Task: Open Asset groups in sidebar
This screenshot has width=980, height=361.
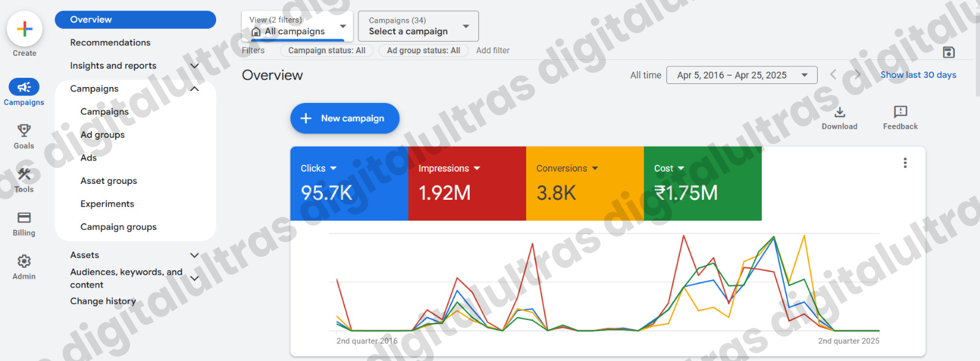Action: (108, 181)
